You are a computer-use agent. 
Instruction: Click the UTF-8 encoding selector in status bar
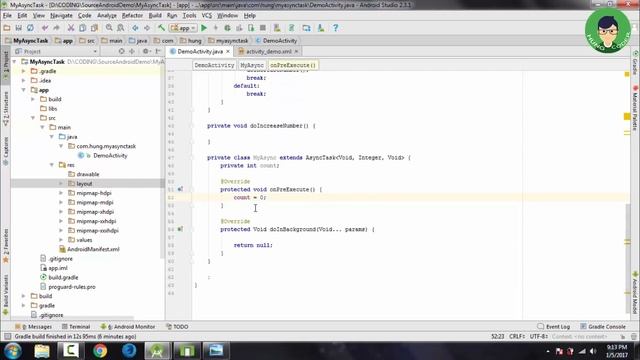(539, 336)
